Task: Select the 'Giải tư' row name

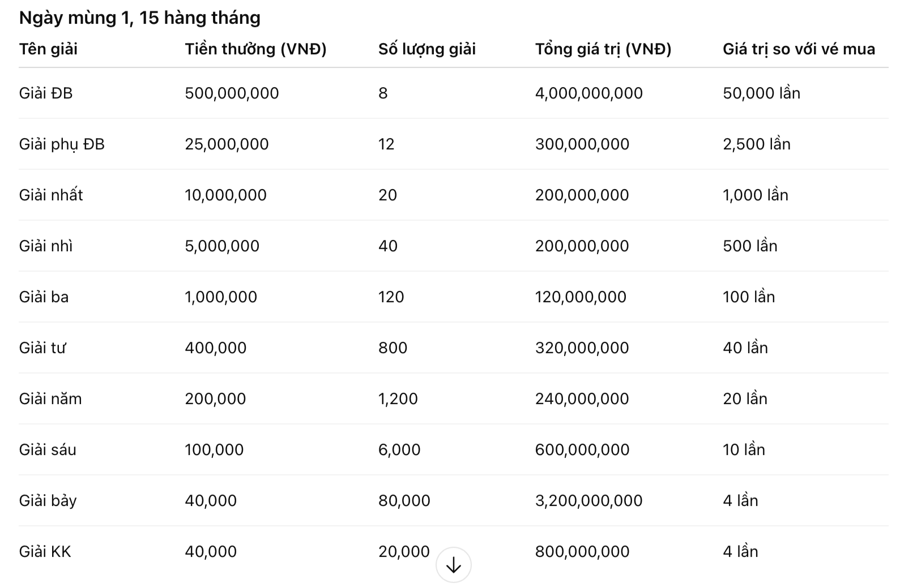Action: click(x=42, y=348)
